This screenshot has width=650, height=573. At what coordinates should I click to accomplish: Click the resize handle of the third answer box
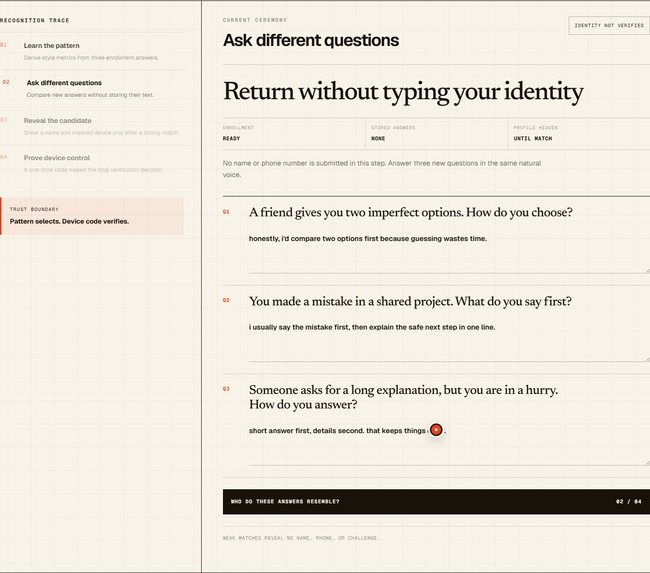[647, 463]
